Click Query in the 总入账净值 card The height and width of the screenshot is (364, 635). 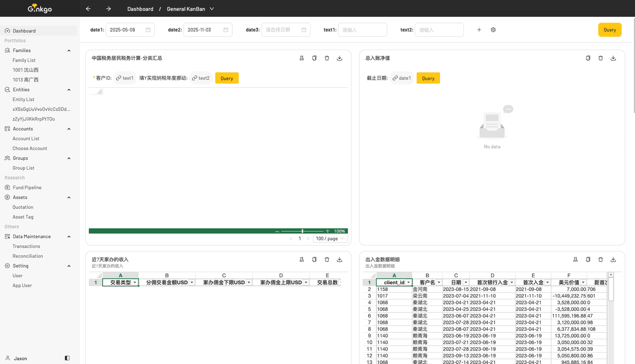click(428, 78)
